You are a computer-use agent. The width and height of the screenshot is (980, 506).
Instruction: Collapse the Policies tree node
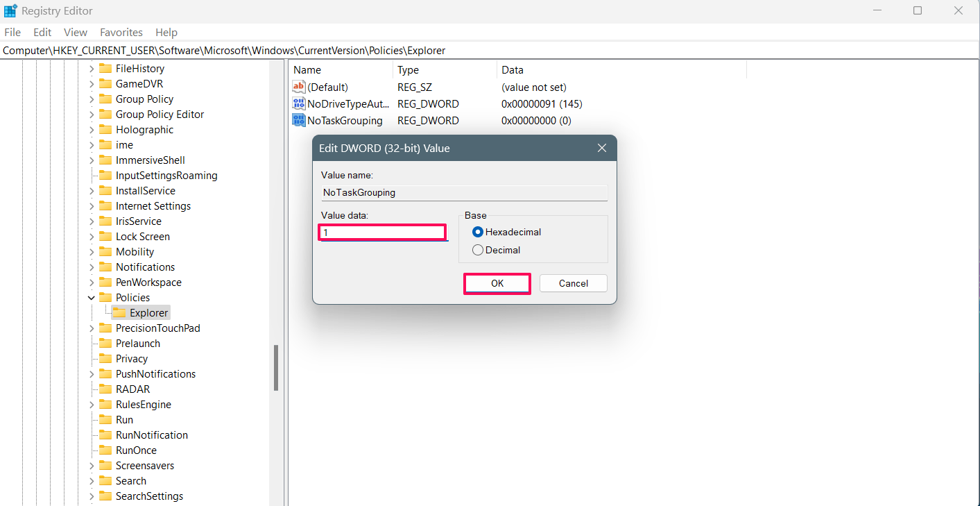point(91,298)
